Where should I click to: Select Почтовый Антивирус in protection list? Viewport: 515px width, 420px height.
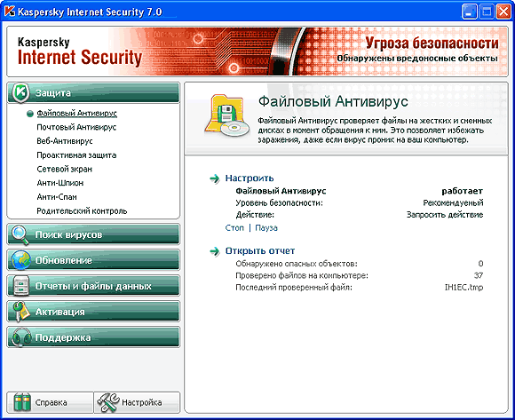coord(76,127)
